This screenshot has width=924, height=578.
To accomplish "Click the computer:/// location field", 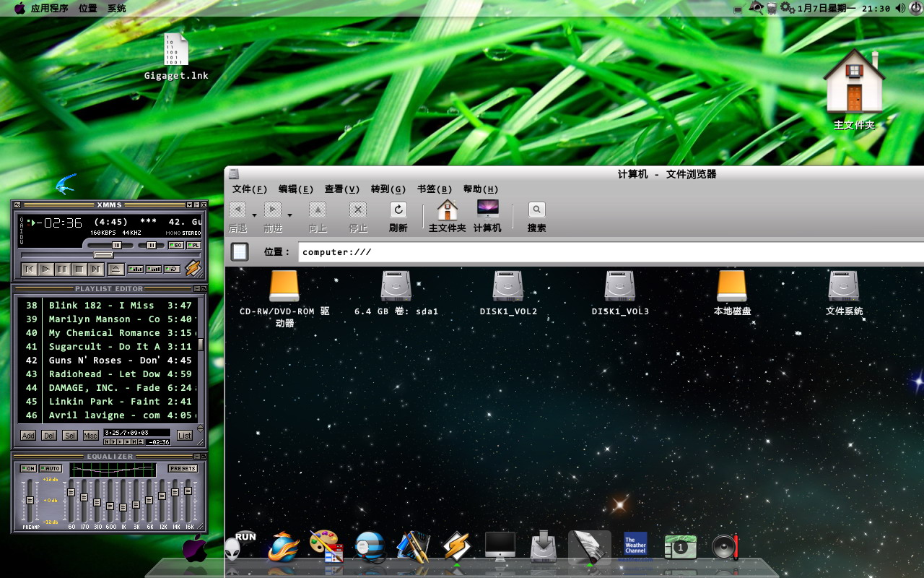I will [x=611, y=252].
